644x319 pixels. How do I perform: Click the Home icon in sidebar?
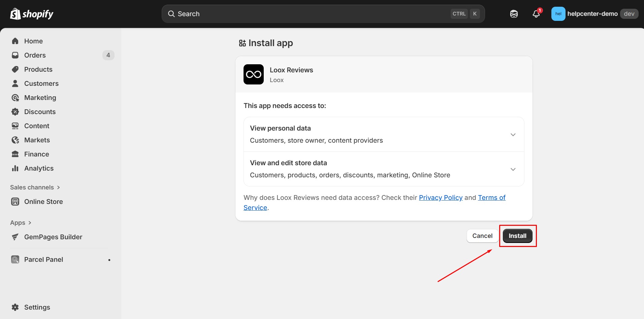pyautogui.click(x=15, y=41)
